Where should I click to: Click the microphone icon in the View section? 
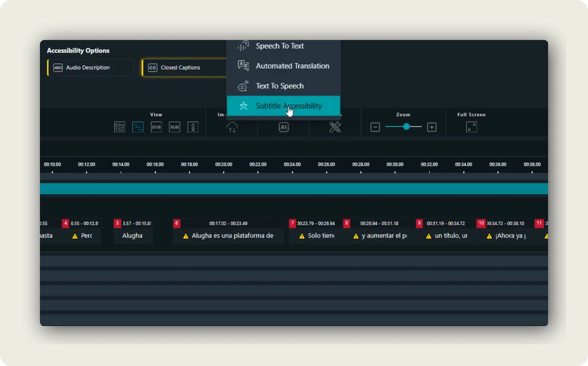click(x=193, y=127)
